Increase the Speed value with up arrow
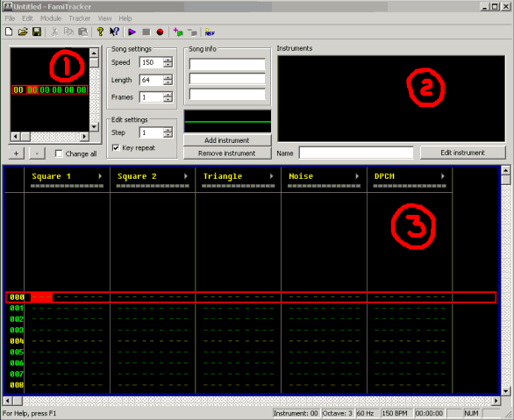This screenshot has height=420, width=514. (168, 60)
